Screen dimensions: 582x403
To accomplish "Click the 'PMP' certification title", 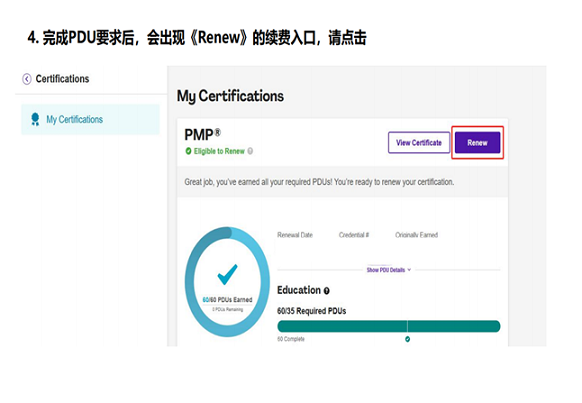I will pos(202,135).
